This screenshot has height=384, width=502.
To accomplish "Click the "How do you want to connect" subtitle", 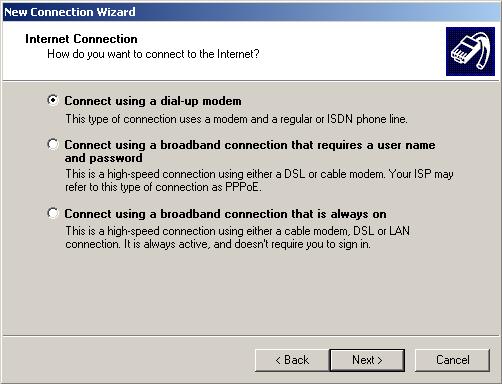I will [153, 54].
